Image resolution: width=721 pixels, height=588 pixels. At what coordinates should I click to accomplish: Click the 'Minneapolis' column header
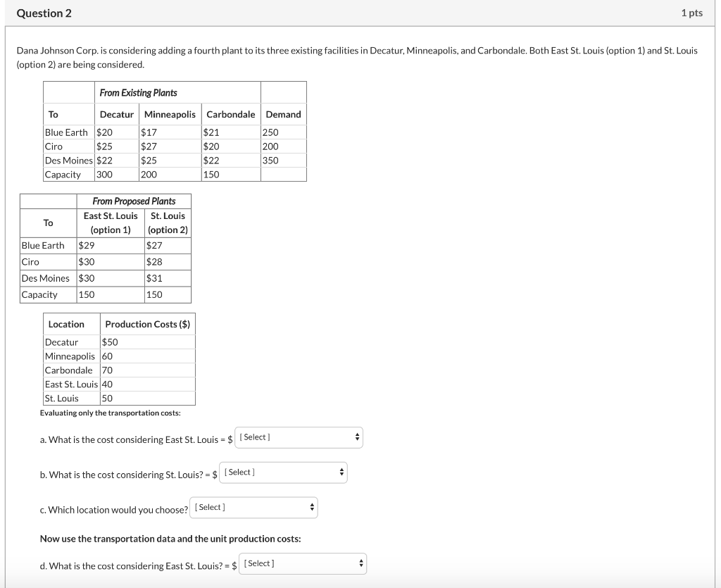170,115
